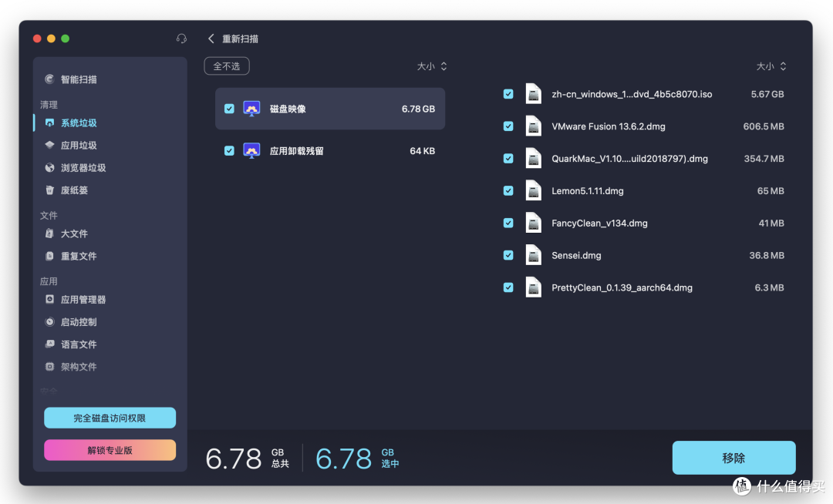Click the Sensei.dmg file name
Screen dimensions: 833x504
[576, 255]
